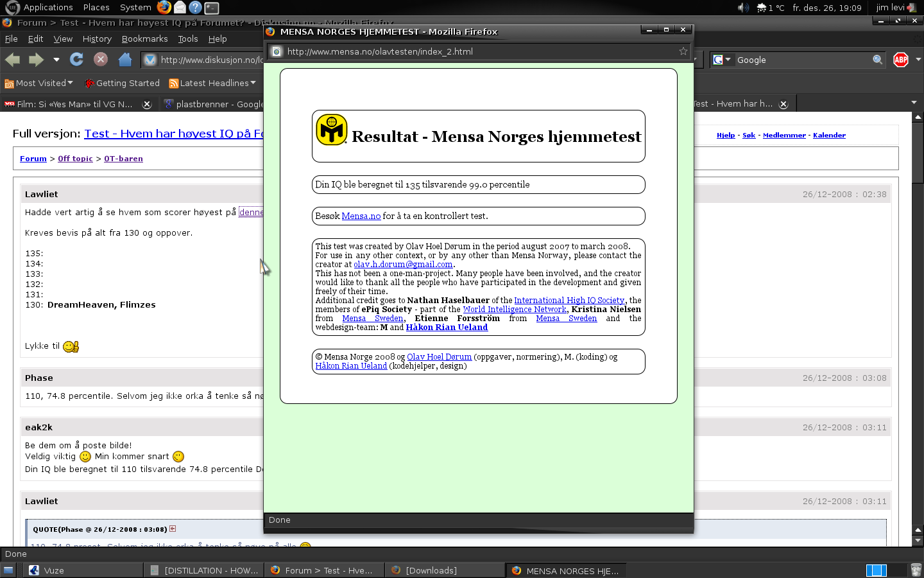Open the back/forward history dropdown arrow
924x578 pixels.
56,60
